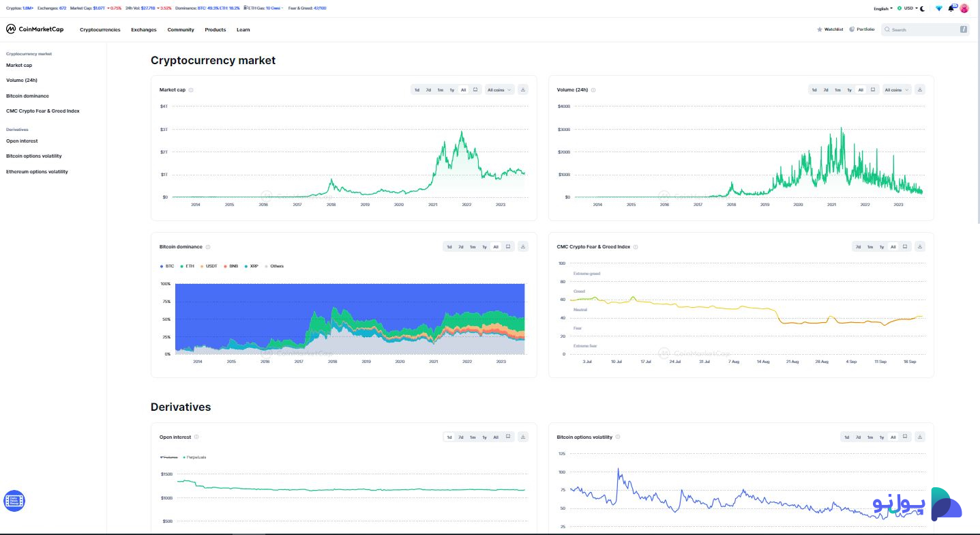Toggle dark mode with the moon icon

pyautogui.click(x=923, y=8)
